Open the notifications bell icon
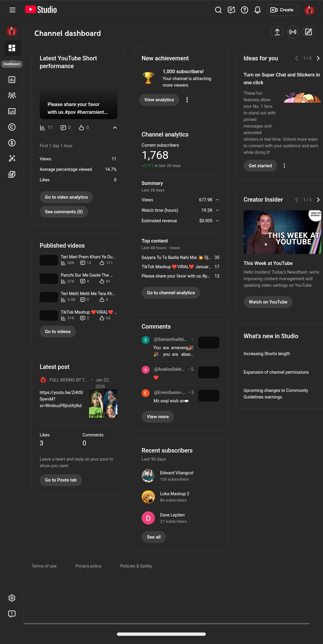This screenshot has width=323, height=644. pos(258,10)
